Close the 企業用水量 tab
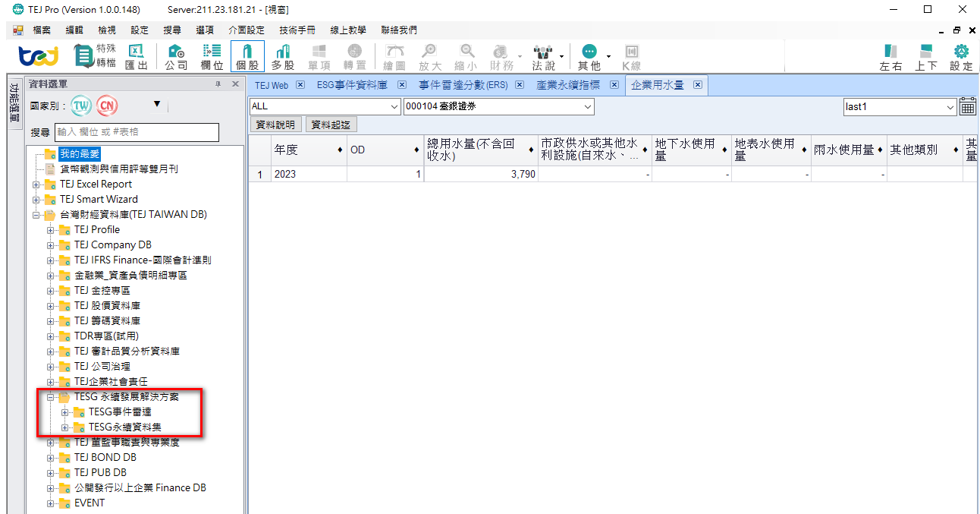 pos(698,85)
